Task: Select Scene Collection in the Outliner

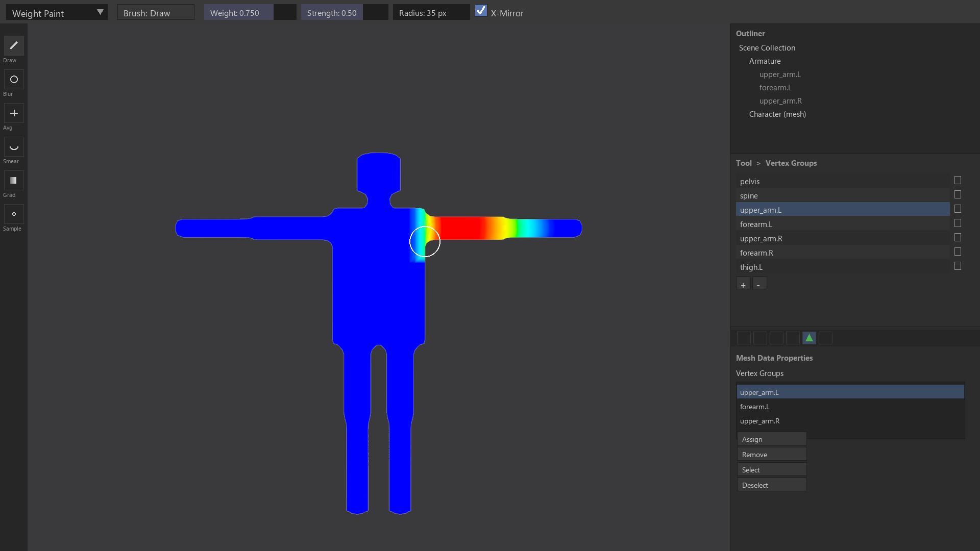Action: tap(767, 48)
